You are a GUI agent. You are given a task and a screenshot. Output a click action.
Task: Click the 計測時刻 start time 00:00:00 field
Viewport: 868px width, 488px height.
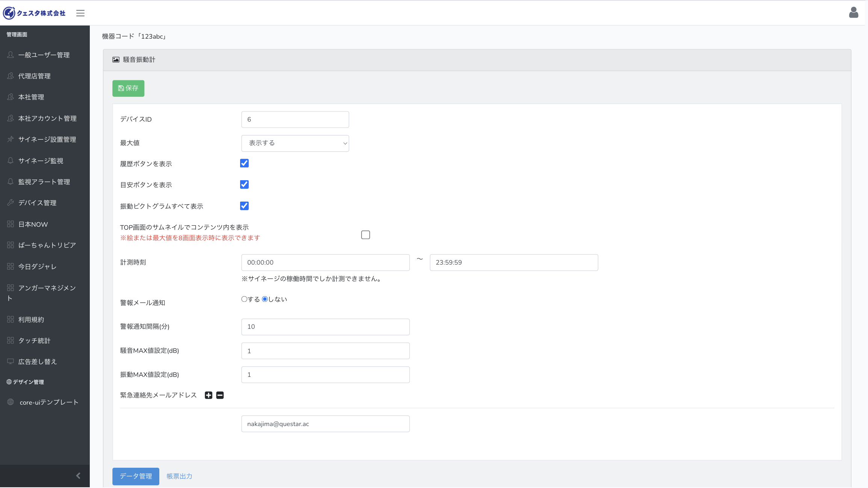(x=325, y=262)
